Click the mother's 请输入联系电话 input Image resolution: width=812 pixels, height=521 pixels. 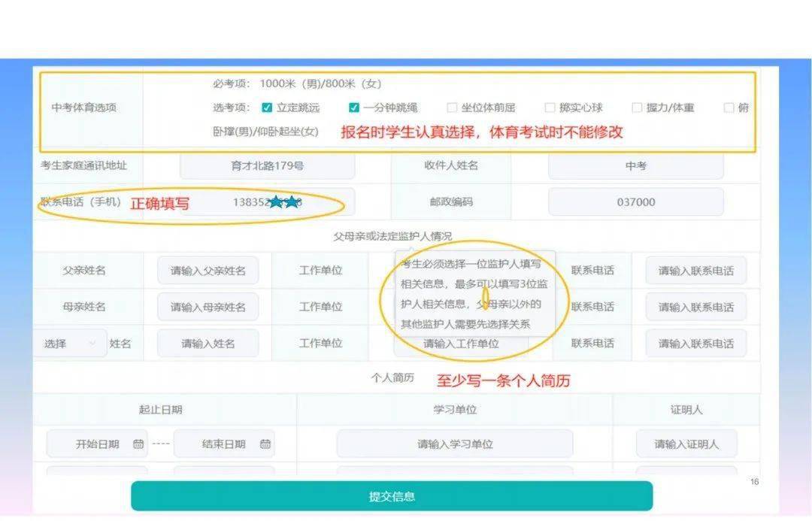[x=696, y=307]
